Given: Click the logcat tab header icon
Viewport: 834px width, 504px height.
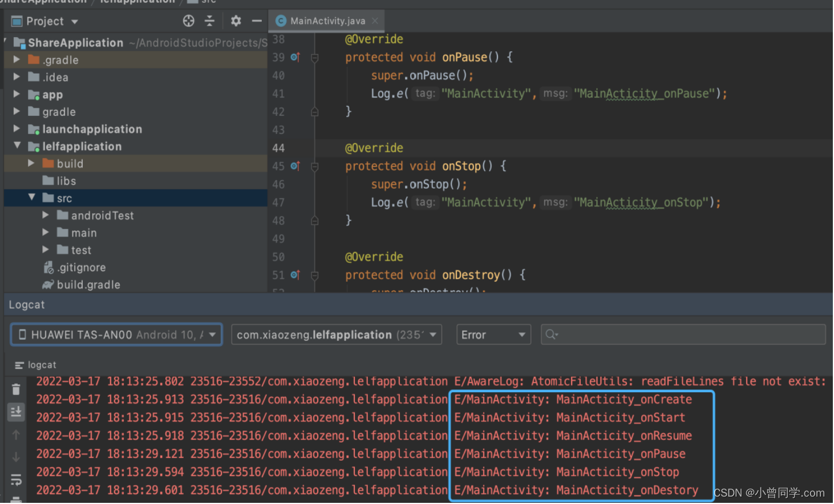Looking at the screenshot, I should click(19, 365).
